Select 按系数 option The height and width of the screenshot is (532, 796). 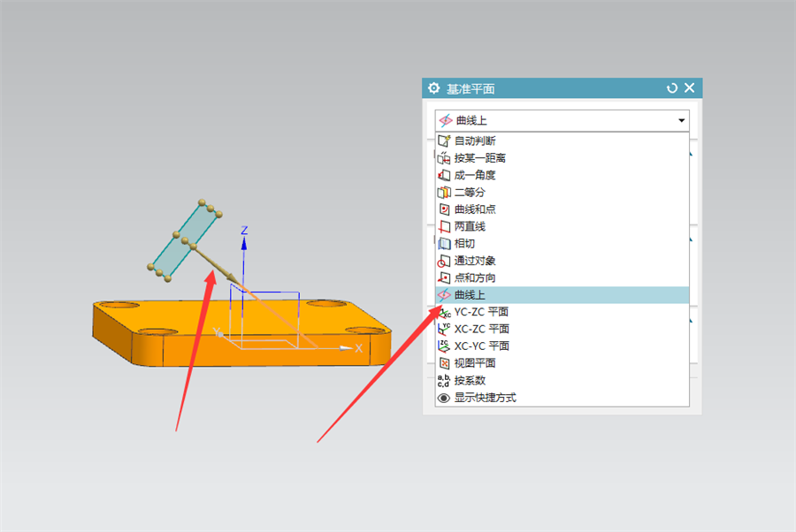pos(562,380)
